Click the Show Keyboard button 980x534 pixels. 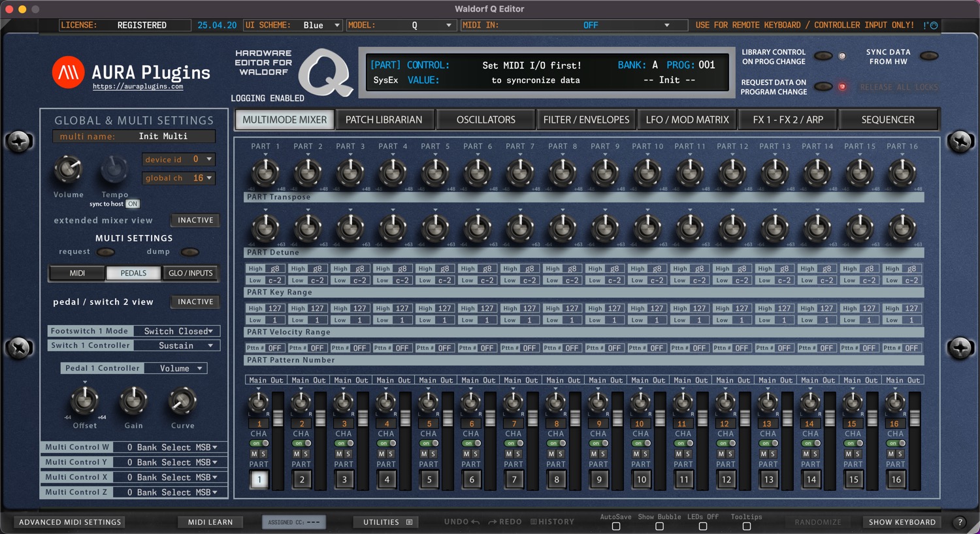(x=902, y=522)
